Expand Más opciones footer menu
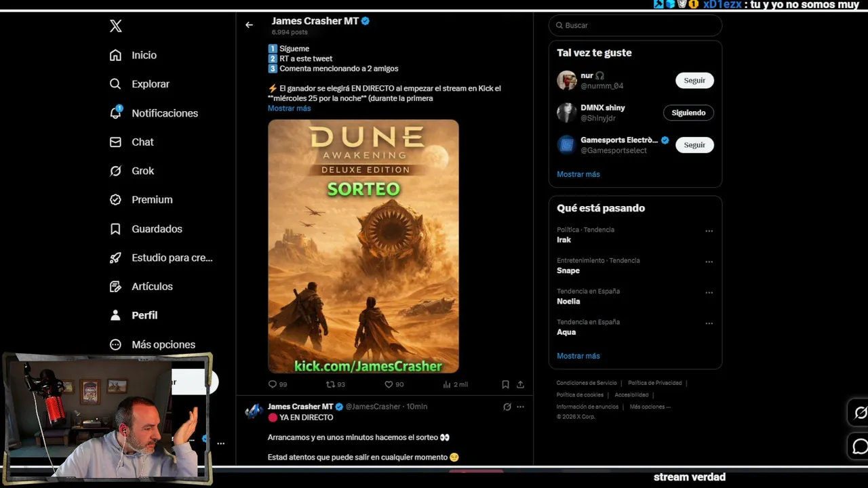Screen dimensions: 868x488 (650, 407)
